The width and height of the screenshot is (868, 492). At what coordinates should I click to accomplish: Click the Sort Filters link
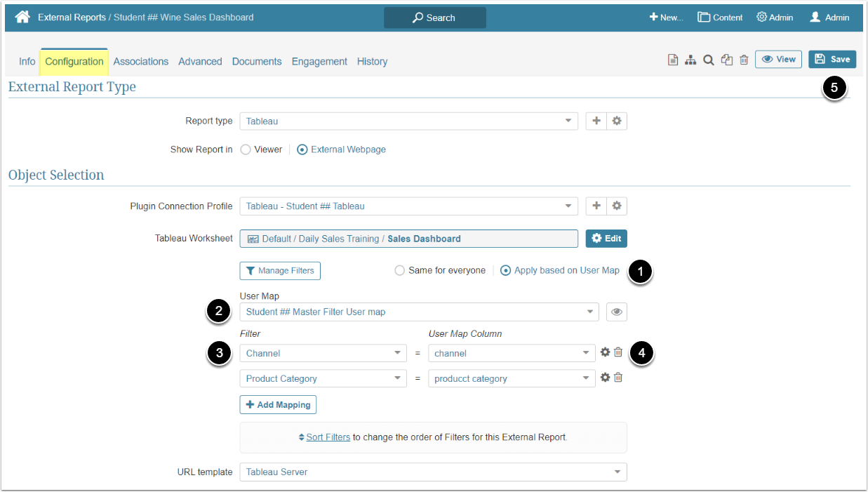tap(328, 437)
